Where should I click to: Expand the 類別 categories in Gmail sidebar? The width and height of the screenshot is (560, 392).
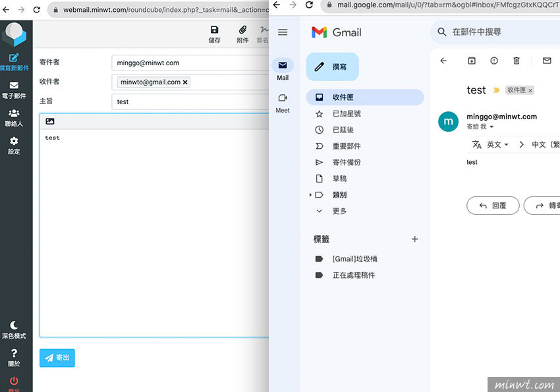310,195
